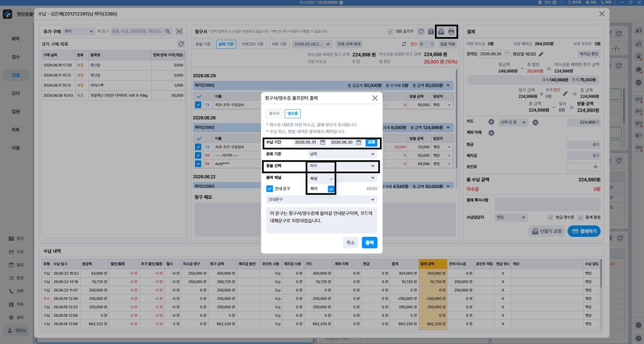Viewport: 644px width, 344px height.
Task: Toggle the select-all check in 2026.06.29 table header
Action: (x=199, y=96)
